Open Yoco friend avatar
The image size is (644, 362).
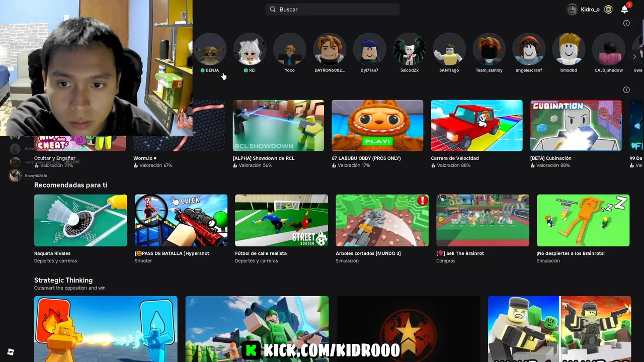coord(289,49)
